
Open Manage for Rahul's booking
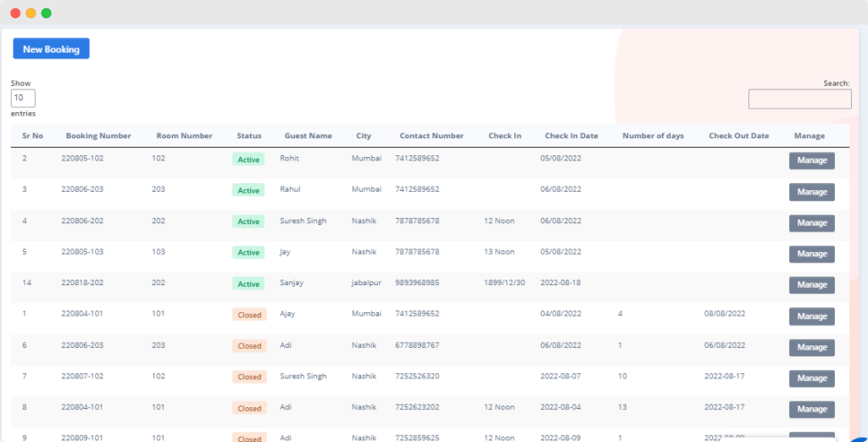pyautogui.click(x=812, y=193)
